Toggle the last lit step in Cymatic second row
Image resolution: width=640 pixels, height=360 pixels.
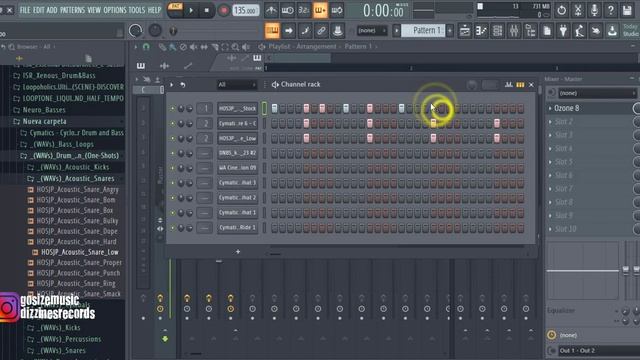pyautogui.click(x=497, y=123)
